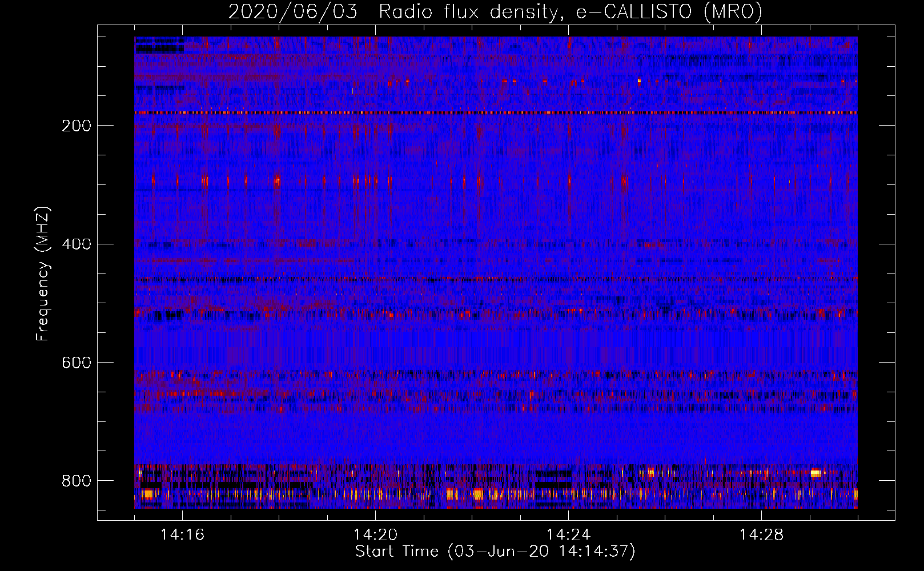Click the 14:16 time tick label
The height and width of the screenshot is (571, 924).
click(183, 535)
